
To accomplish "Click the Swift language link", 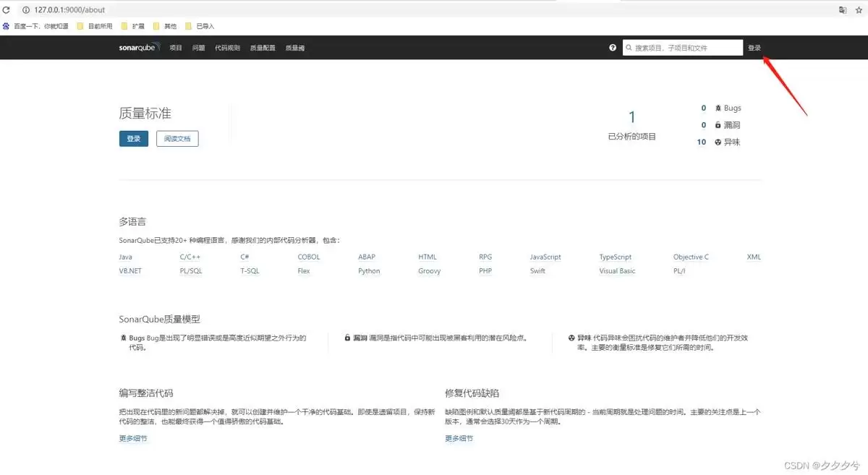I will 537,271.
